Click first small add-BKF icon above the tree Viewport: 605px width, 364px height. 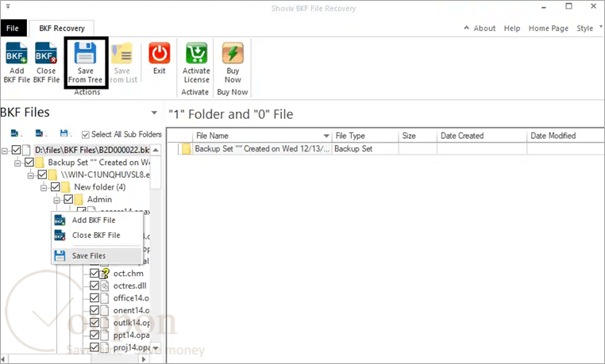(14, 133)
